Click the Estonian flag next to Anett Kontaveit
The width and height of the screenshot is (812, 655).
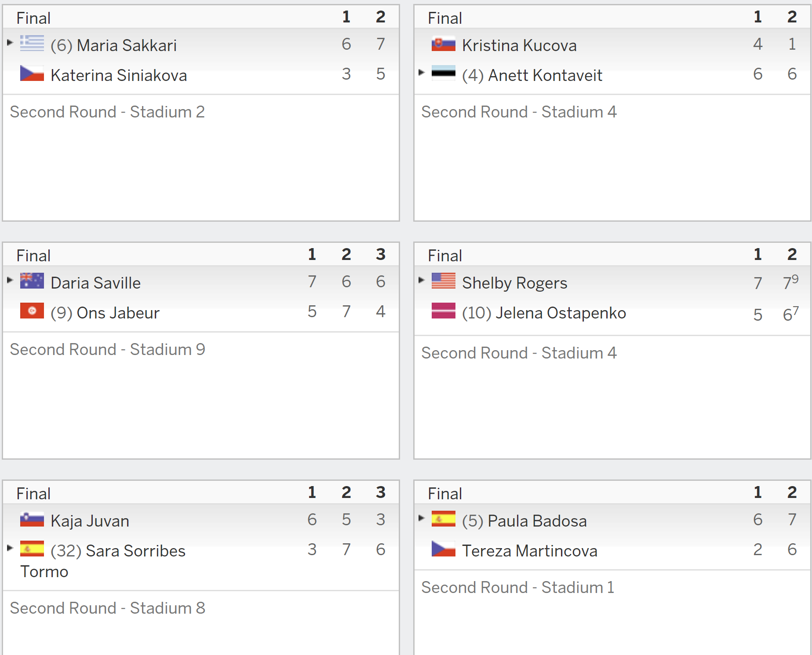pyautogui.click(x=443, y=73)
